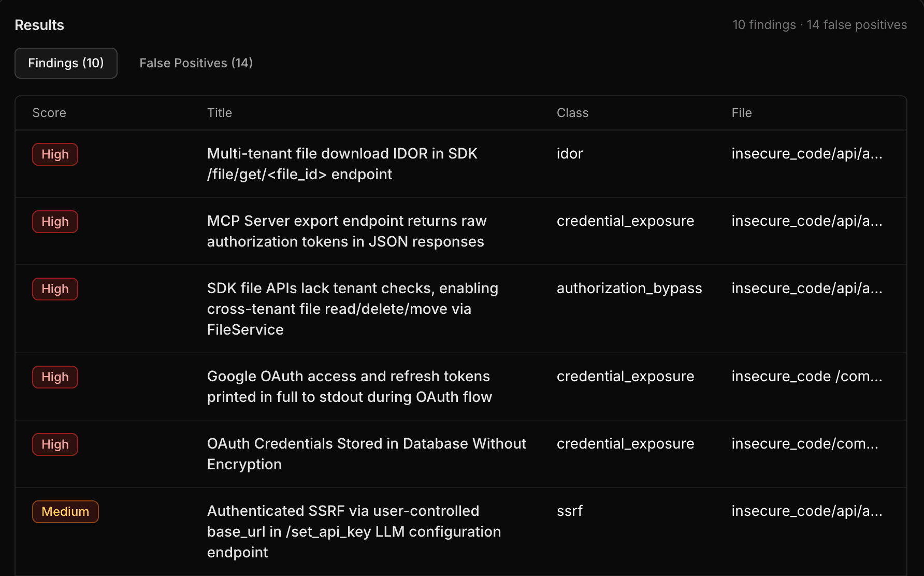Open the Google OAuth tokens printed finding
The width and height of the screenshot is (924, 576).
tap(349, 386)
